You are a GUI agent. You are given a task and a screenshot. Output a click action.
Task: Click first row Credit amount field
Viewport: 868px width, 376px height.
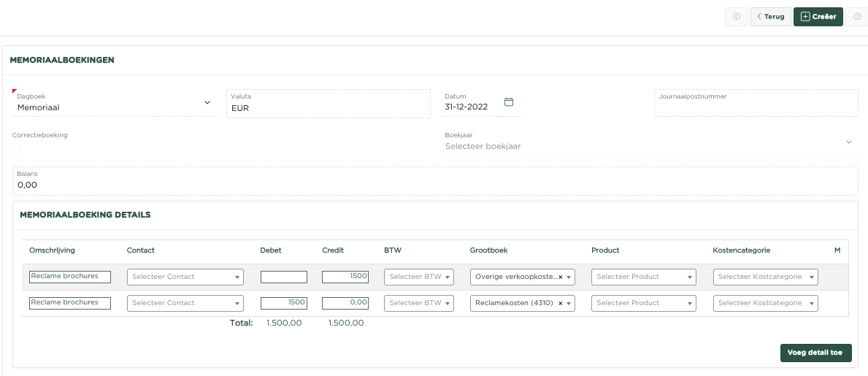(x=345, y=277)
